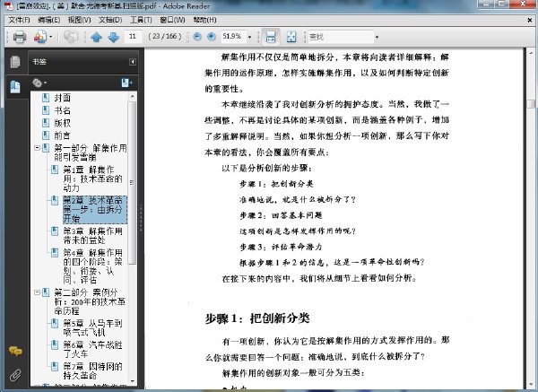Select bookmark 第5章 从马车到喷气式飞机
Image resolution: width=538 pixels, height=392 pixels.
click(92, 327)
